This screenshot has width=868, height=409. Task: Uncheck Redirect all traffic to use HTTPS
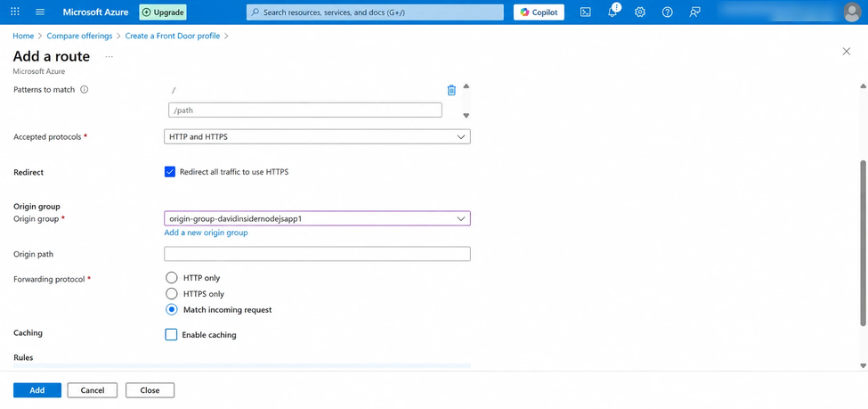click(x=170, y=172)
